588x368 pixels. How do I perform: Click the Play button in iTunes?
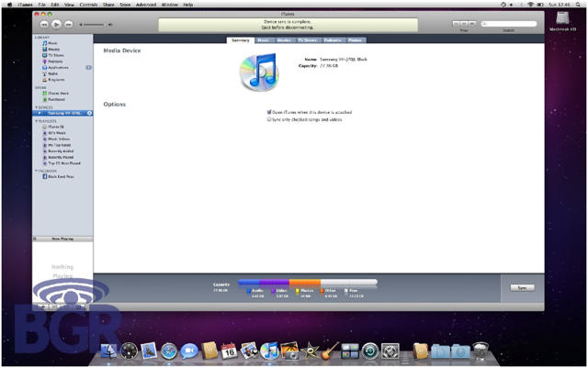58,23
